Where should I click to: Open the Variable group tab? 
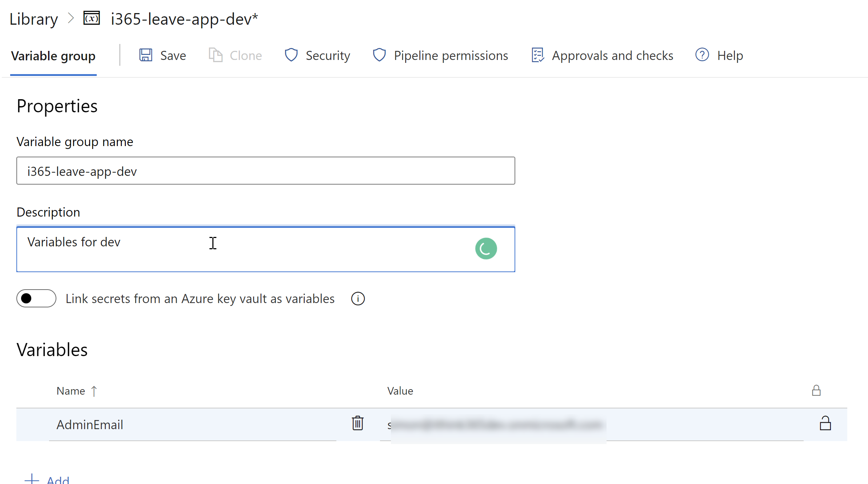coord(53,56)
